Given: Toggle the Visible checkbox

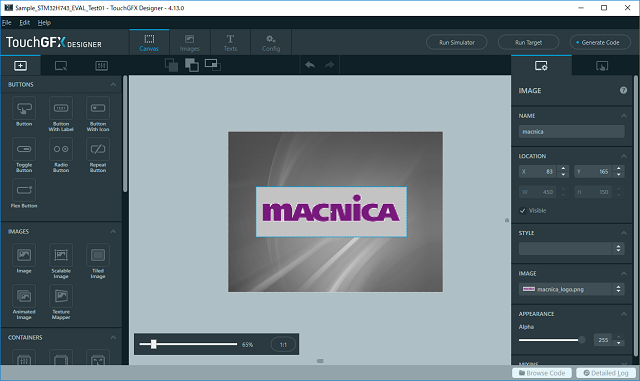Looking at the screenshot, I should click(522, 211).
